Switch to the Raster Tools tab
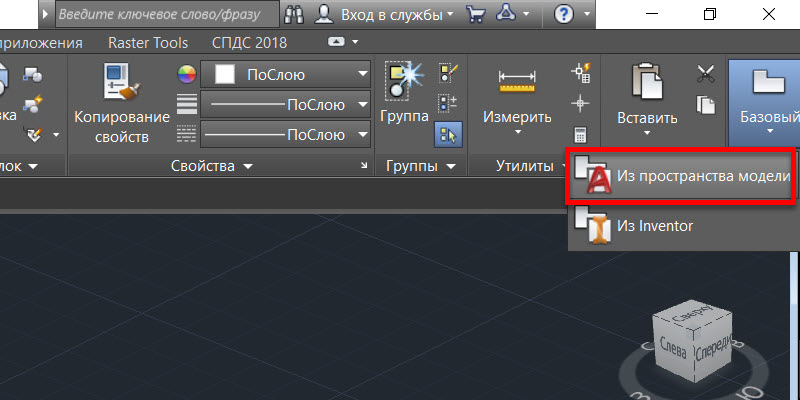 tap(148, 43)
